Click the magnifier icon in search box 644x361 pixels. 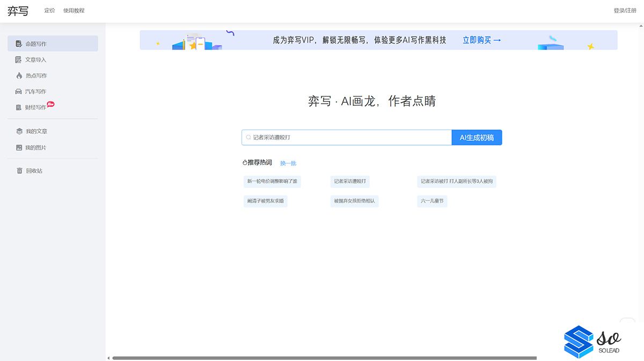(x=248, y=138)
